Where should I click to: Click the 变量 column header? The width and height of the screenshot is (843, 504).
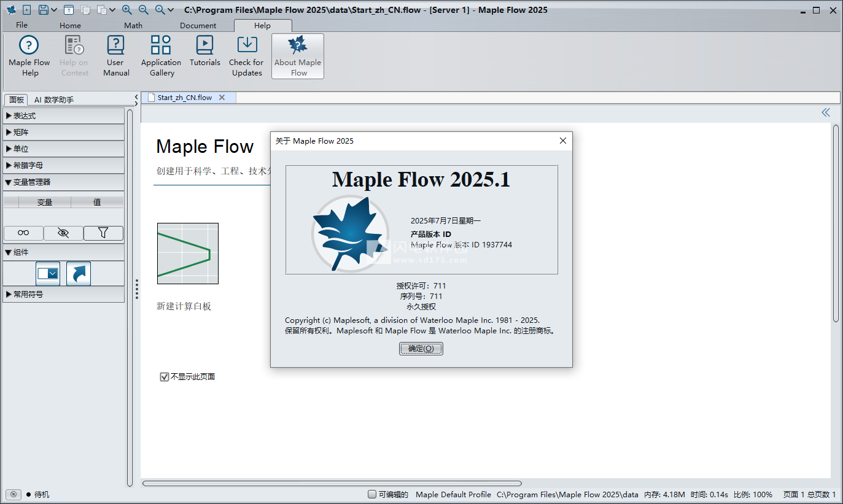[45, 202]
